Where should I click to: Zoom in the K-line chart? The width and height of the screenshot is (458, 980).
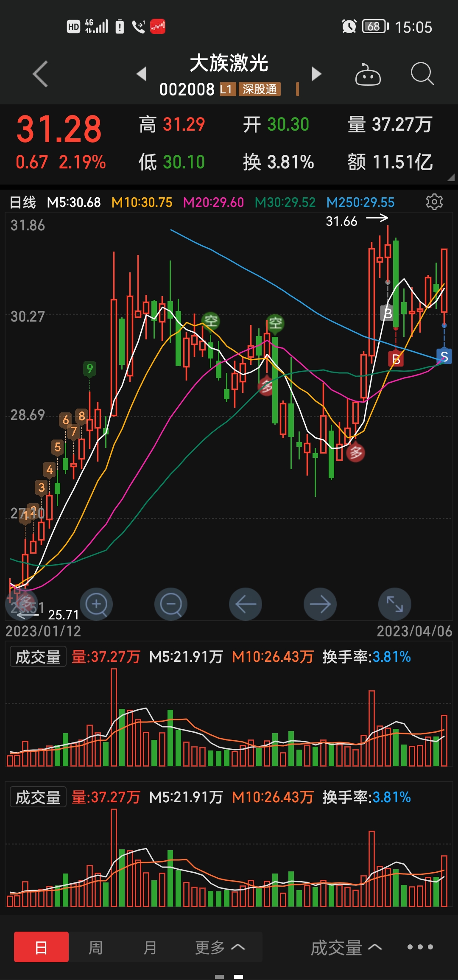coord(96,604)
